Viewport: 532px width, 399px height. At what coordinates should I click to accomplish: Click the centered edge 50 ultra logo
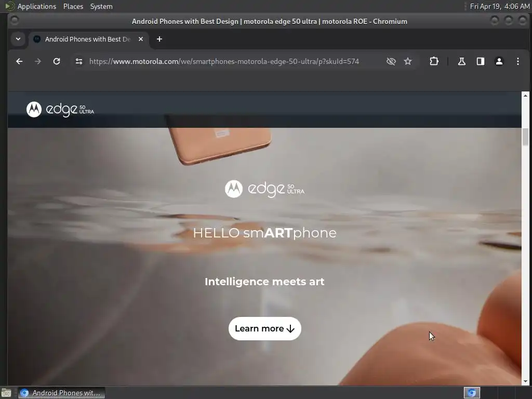pyautogui.click(x=264, y=189)
